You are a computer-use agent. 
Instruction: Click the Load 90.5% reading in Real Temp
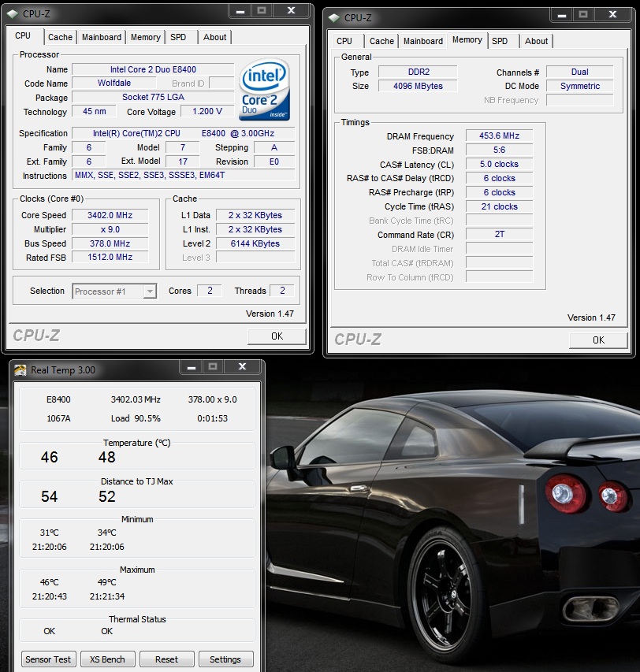[136, 418]
